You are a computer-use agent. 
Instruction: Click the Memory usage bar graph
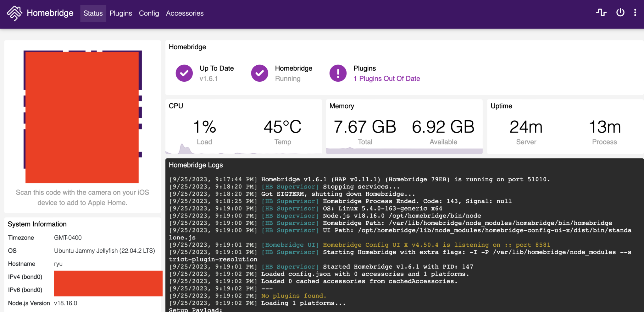click(404, 151)
